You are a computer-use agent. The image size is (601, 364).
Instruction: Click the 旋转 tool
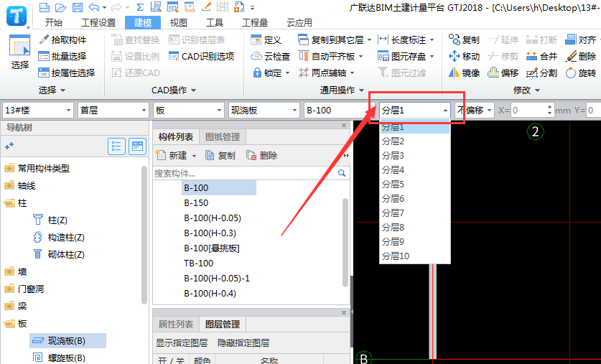click(x=581, y=73)
